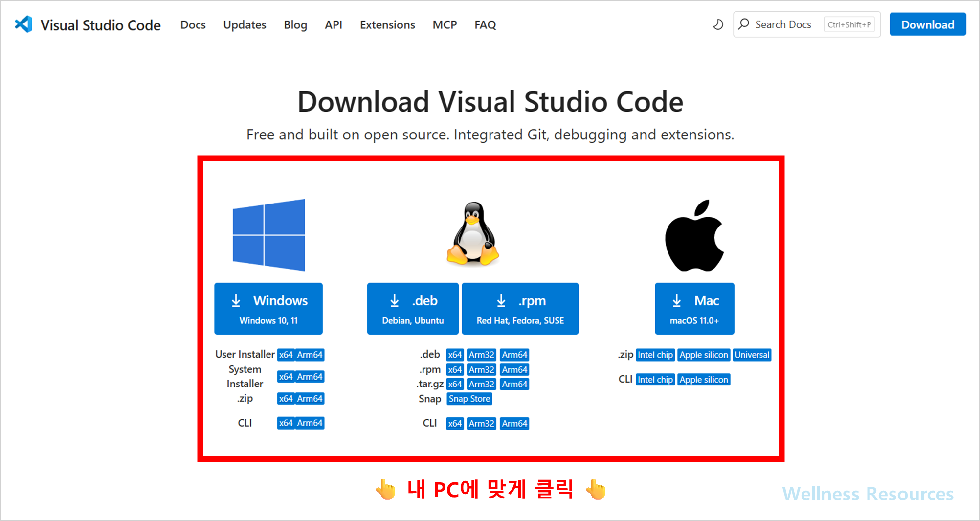Click the Linux Tux penguin image
The width and height of the screenshot is (980, 521).
(473, 234)
